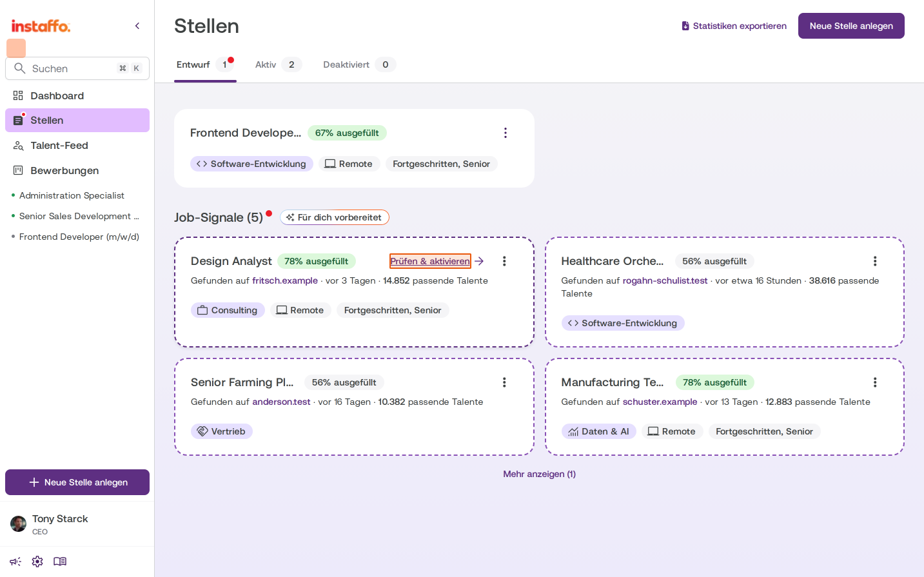Click Tony Starck's profile avatar
Screen dimensions: 924x577
pyautogui.click(x=19, y=523)
